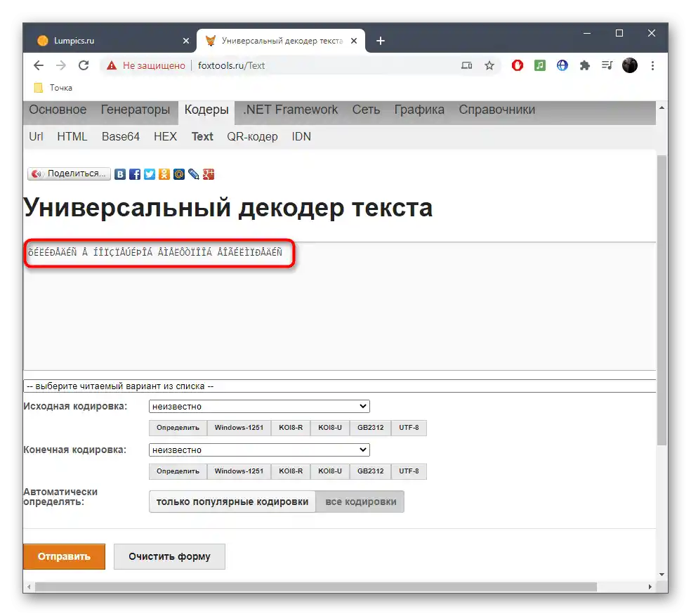Open the readable variant selection list

click(340, 386)
